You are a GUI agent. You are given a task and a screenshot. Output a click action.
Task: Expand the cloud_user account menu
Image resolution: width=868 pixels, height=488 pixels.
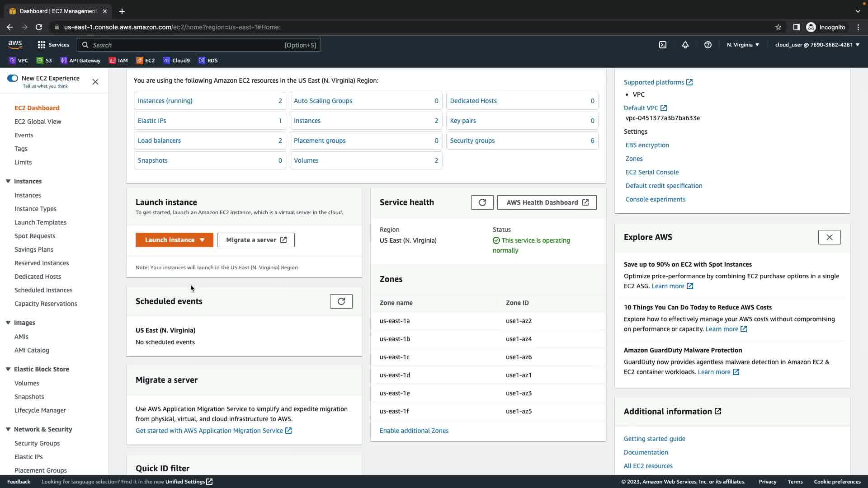pos(817,45)
